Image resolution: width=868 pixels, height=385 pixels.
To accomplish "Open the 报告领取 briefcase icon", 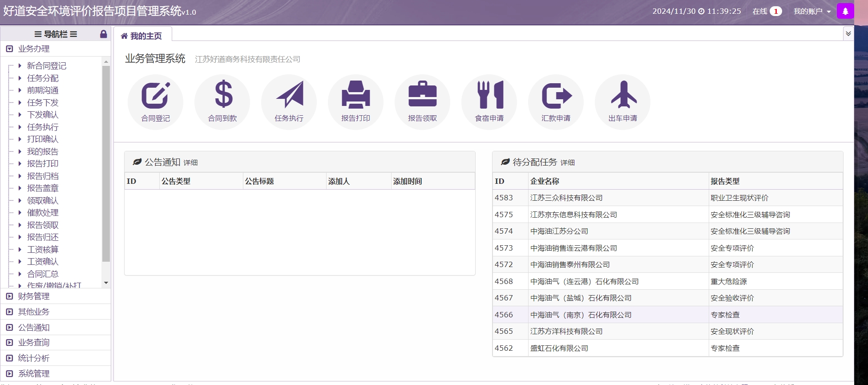I will coord(422,101).
